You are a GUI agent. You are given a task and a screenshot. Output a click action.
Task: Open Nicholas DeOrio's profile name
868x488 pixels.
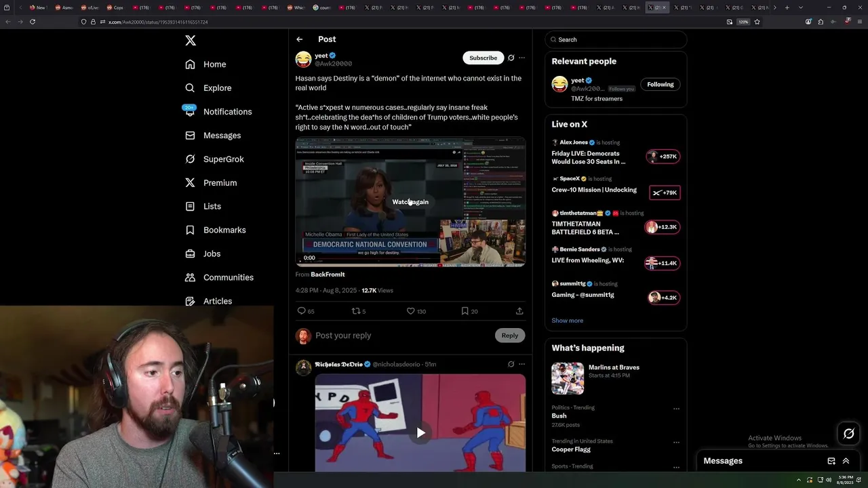pos(338,365)
